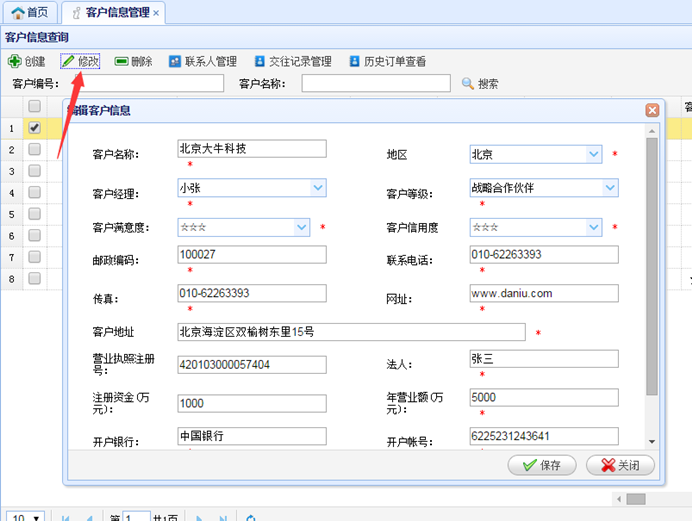Check the row 8 checkbox

34,278
